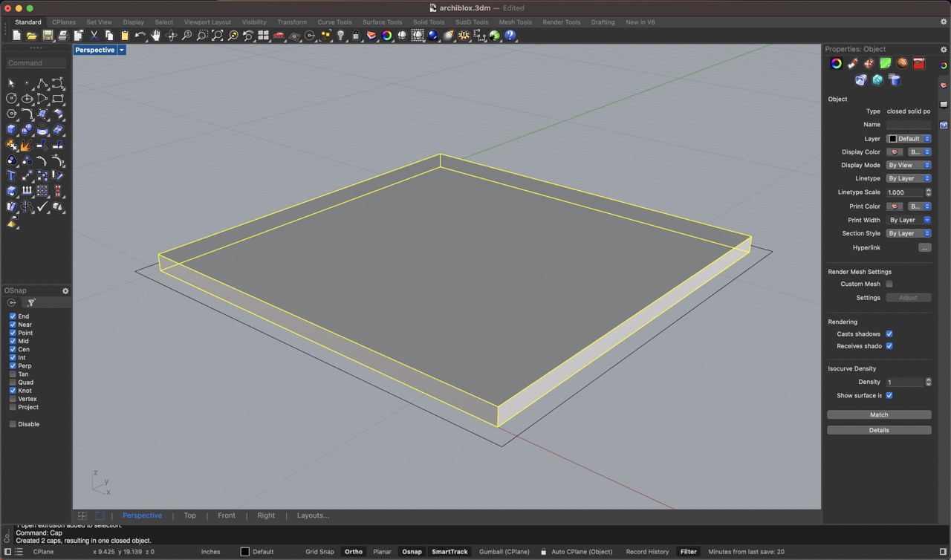Open the Linetype By Layer dropdown
951x560 pixels.
coord(909,178)
